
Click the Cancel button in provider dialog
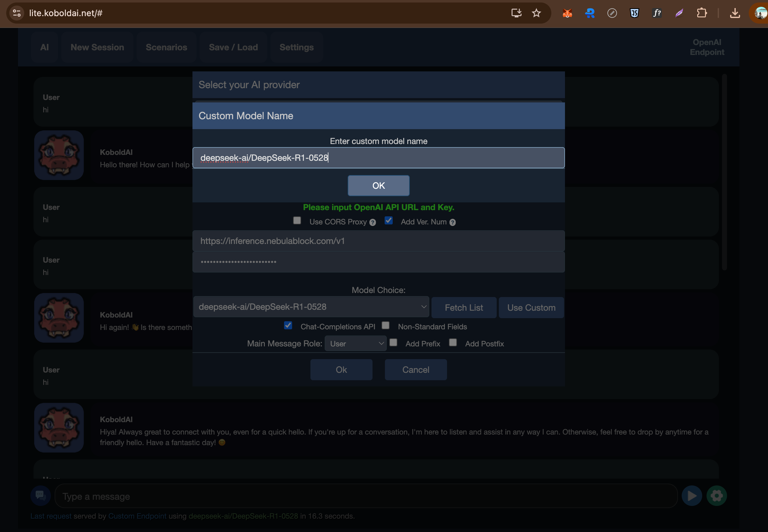(416, 370)
